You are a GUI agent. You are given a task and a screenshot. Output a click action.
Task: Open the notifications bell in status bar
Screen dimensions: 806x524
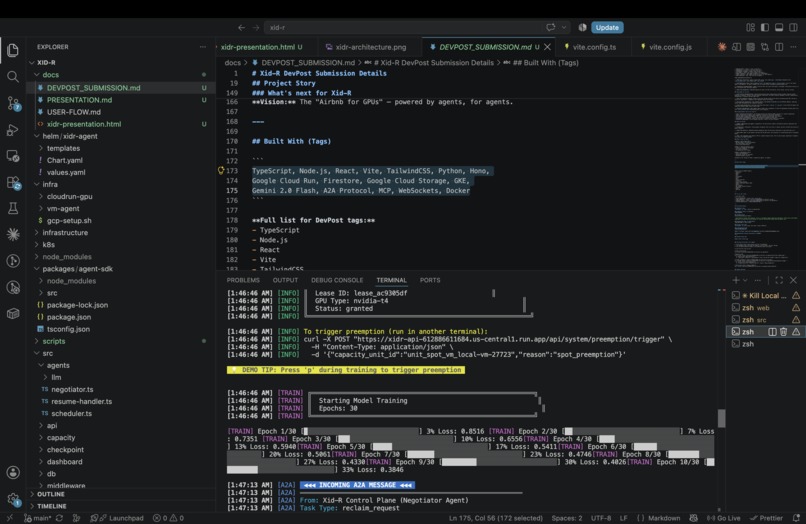[x=796, y=518]
